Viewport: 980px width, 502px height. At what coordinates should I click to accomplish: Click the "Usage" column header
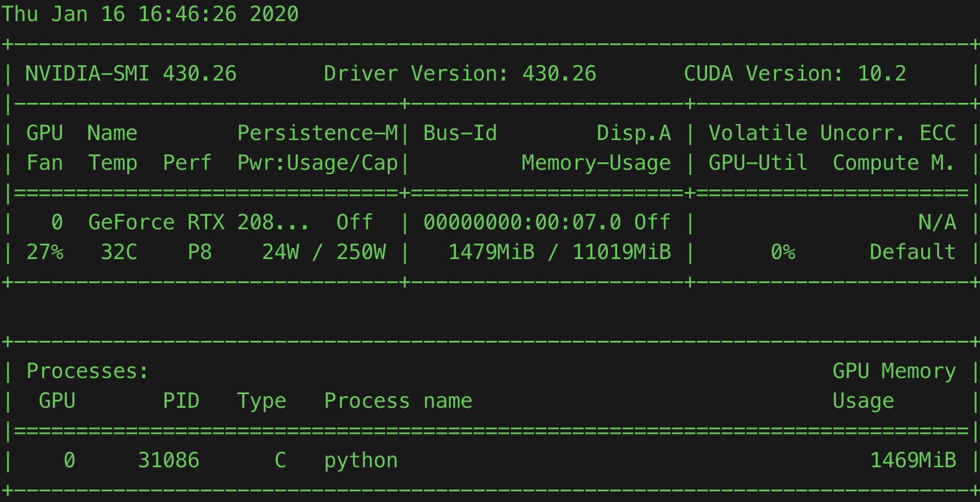tap(863, 402)
